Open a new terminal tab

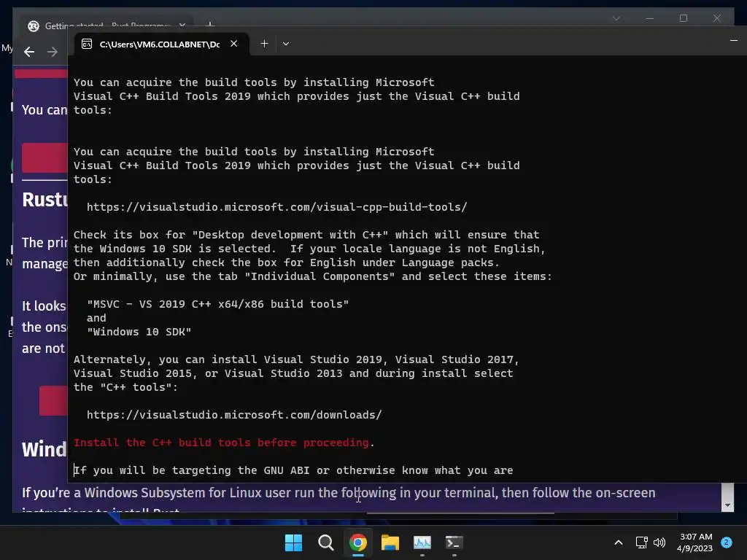point(264,44)
